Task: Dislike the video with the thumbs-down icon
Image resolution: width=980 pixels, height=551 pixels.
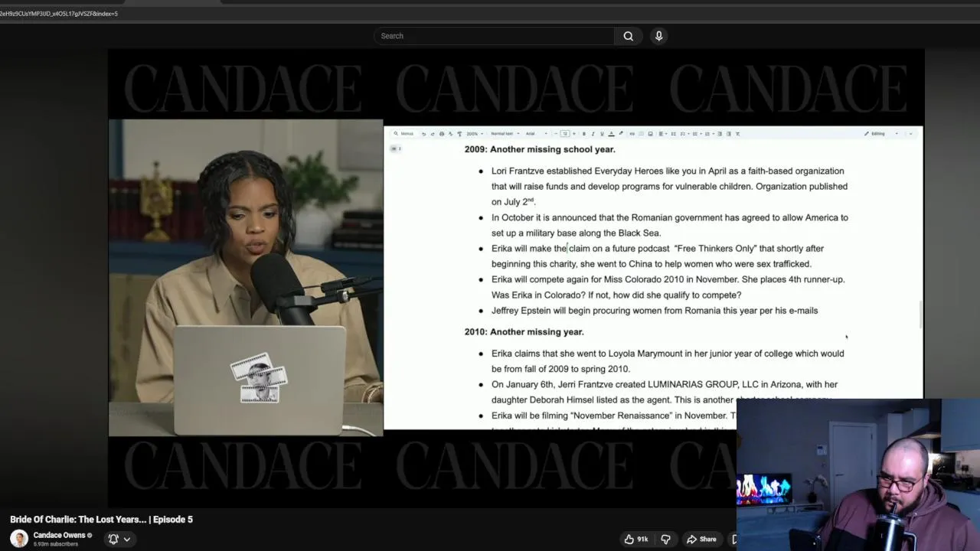Action: point(665,539)
